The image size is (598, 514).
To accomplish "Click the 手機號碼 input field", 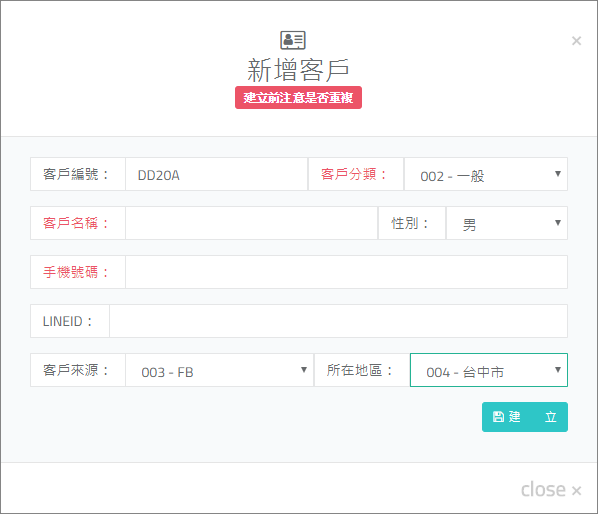I will (346, 272).
